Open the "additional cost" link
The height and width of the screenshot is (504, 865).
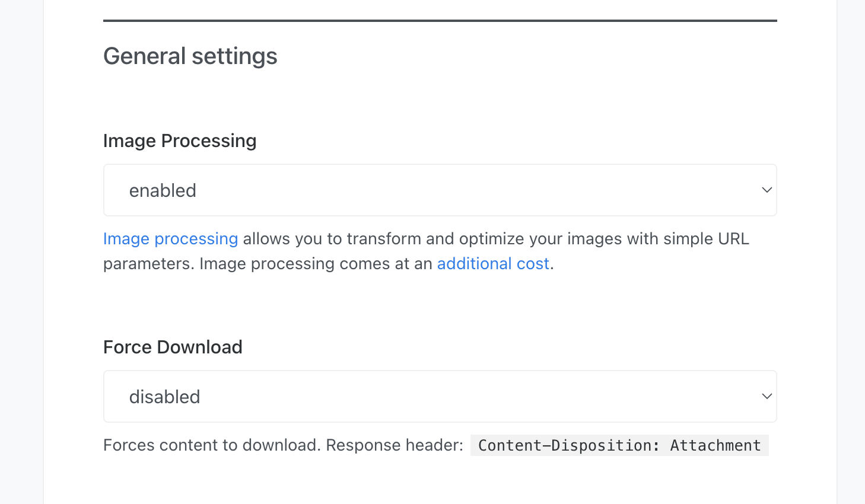(493, 264)
